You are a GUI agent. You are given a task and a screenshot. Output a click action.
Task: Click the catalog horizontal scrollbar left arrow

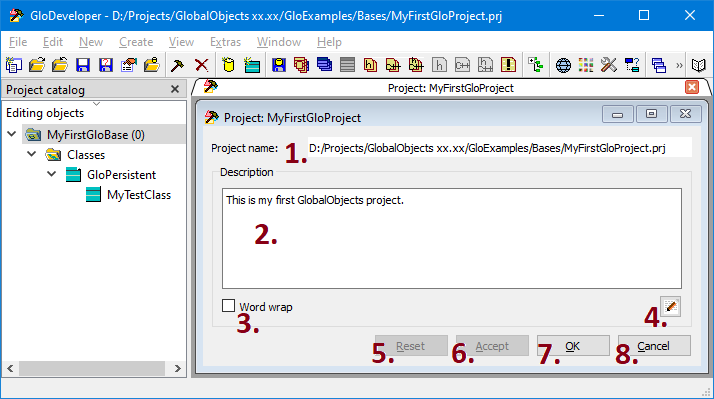pyautogui.click(x=10, y=368)
